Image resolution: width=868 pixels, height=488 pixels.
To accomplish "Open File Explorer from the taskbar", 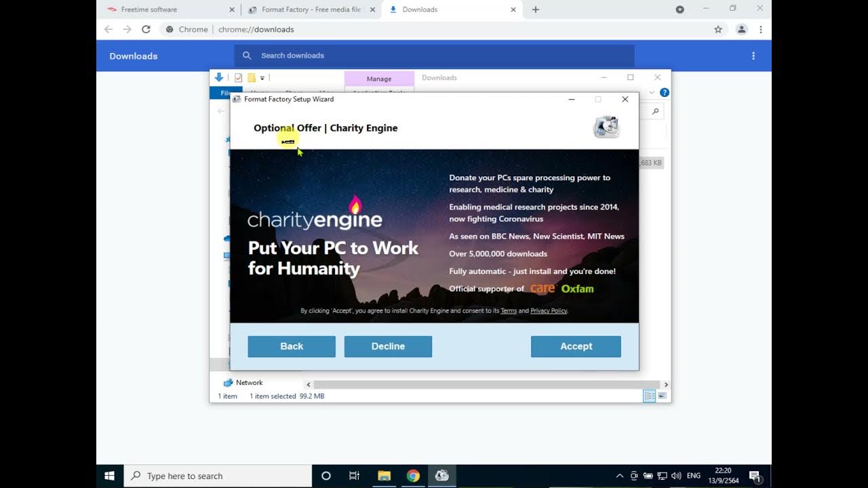I will [384, 476].
